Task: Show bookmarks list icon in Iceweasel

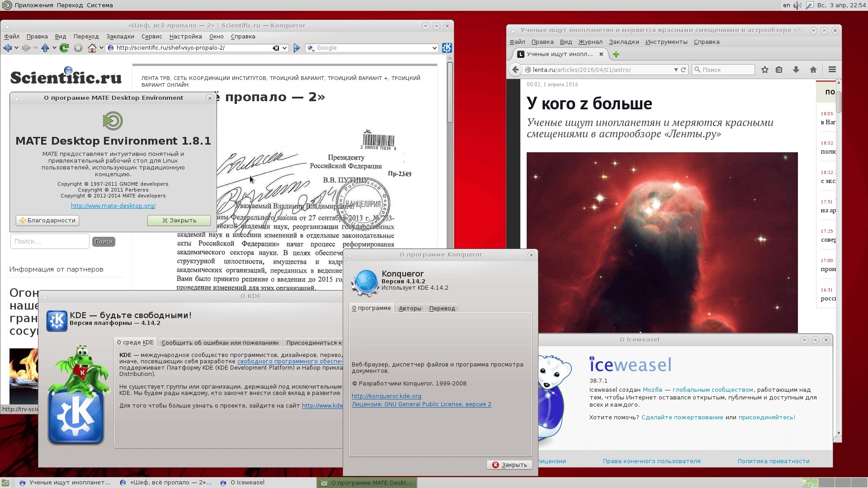Action: click(779, 70)
